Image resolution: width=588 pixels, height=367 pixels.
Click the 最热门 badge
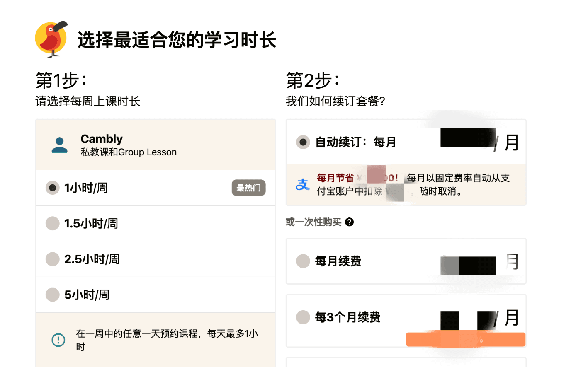coord(248,188)
